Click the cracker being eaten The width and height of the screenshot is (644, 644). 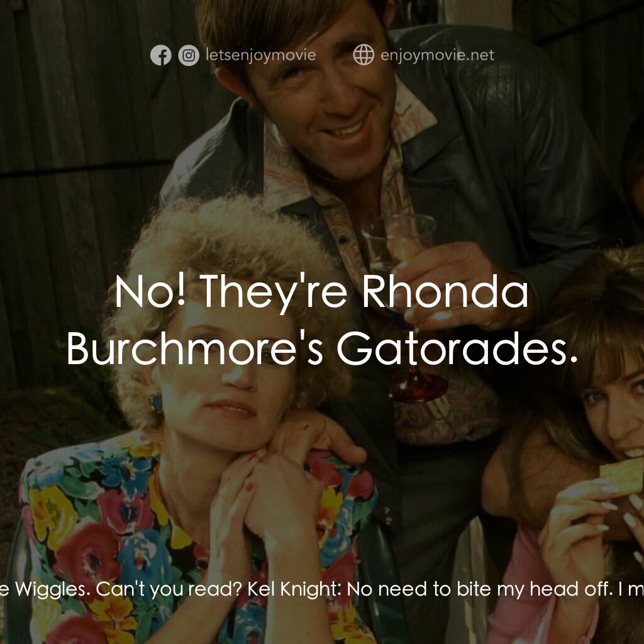(x=622, y=477)
